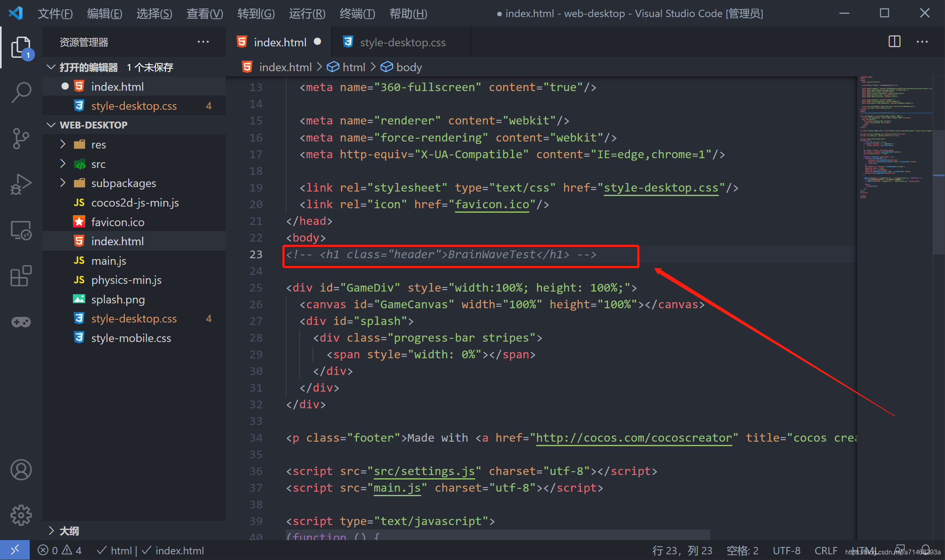Open the 文件(F) menu

55,13
